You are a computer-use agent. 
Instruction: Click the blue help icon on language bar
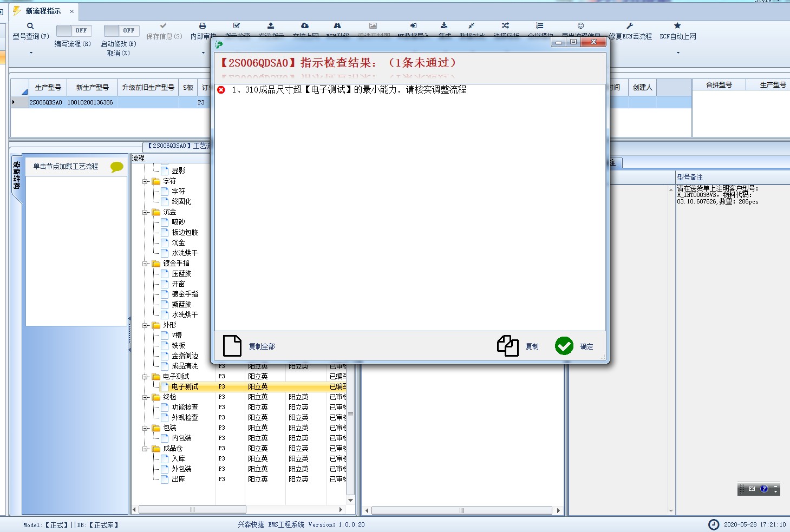764,489
